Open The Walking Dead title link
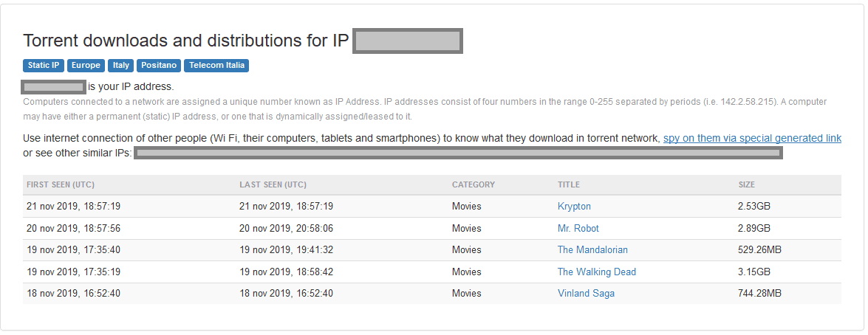The width and height of the screenshot is (868, 335). click(x=596, y=272)
